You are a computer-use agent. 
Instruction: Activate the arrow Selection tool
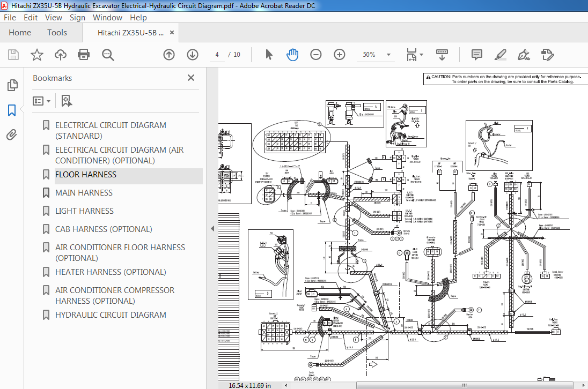pos(269,55)
